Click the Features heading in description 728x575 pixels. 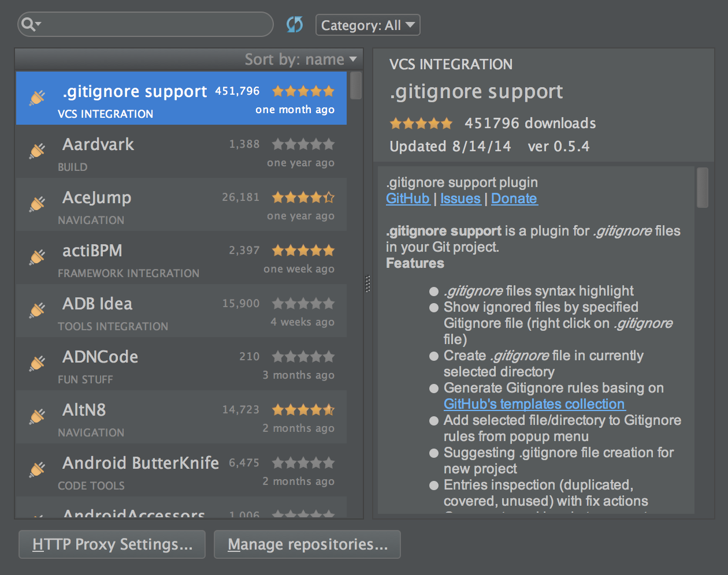point(415,263)
